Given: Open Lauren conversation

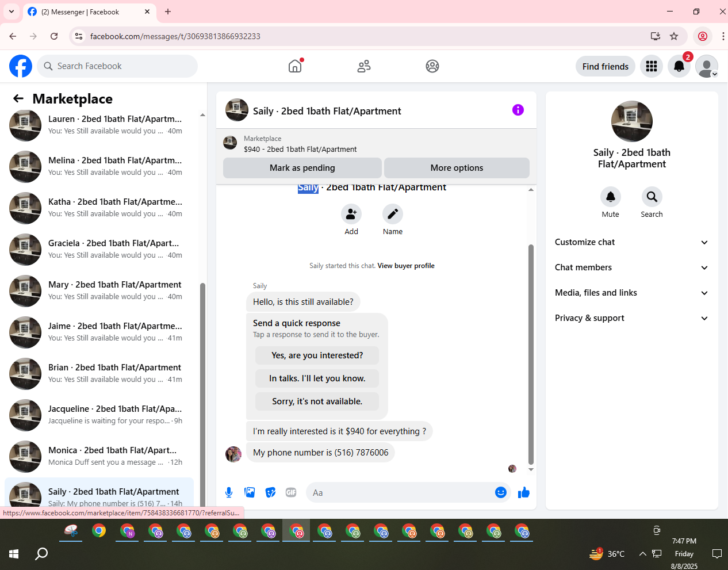Looking at the screenshot, I should point(99,125).
